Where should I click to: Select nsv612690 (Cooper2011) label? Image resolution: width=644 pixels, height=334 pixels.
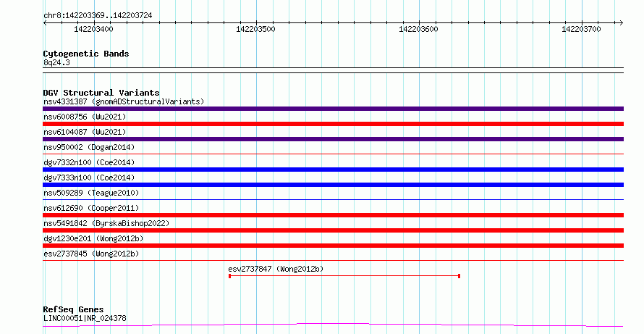click(x=91, y=208)
